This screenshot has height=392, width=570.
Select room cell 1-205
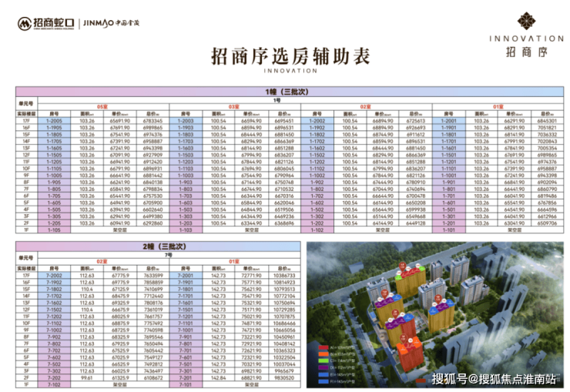coord(54,223)
